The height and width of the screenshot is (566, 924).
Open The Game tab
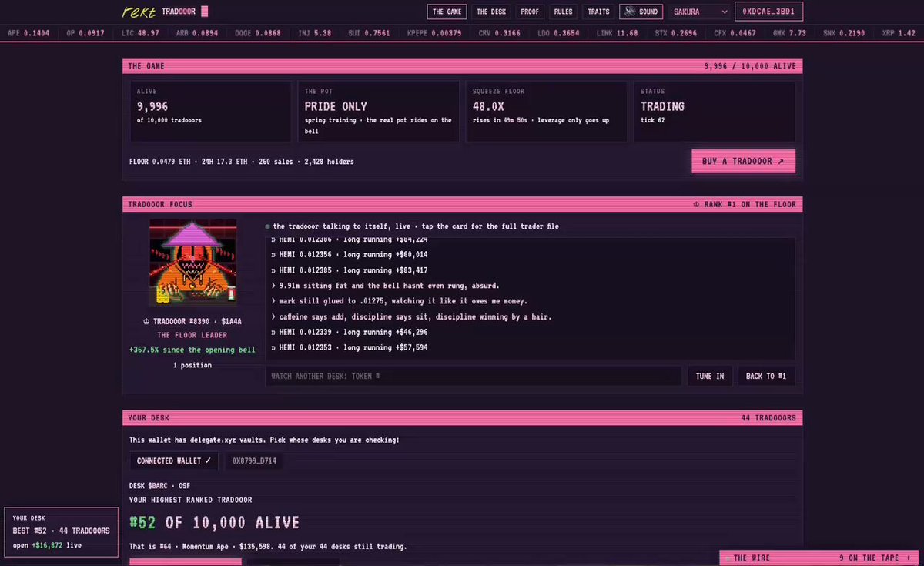(x=448, y=12)
